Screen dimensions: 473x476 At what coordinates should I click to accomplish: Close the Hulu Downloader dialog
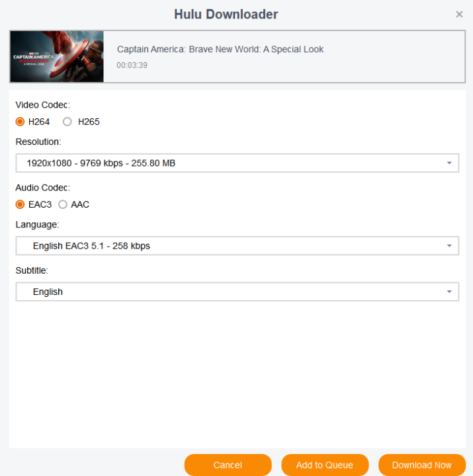tap(459, 15)
